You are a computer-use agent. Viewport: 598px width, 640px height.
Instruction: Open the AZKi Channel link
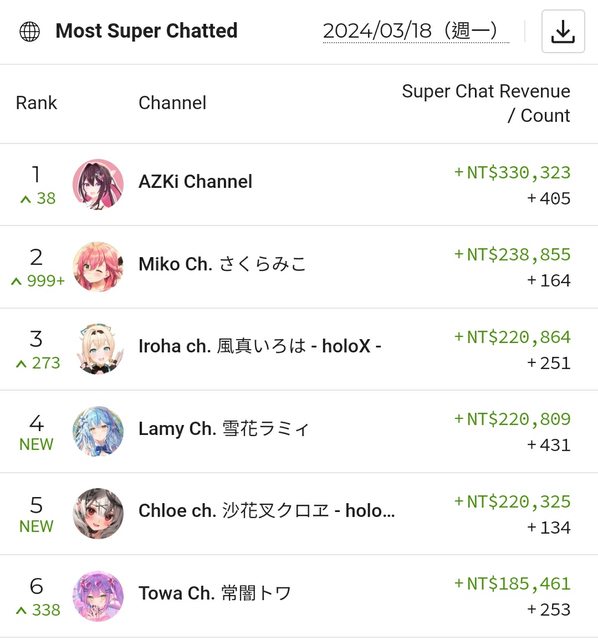[195, 182]
